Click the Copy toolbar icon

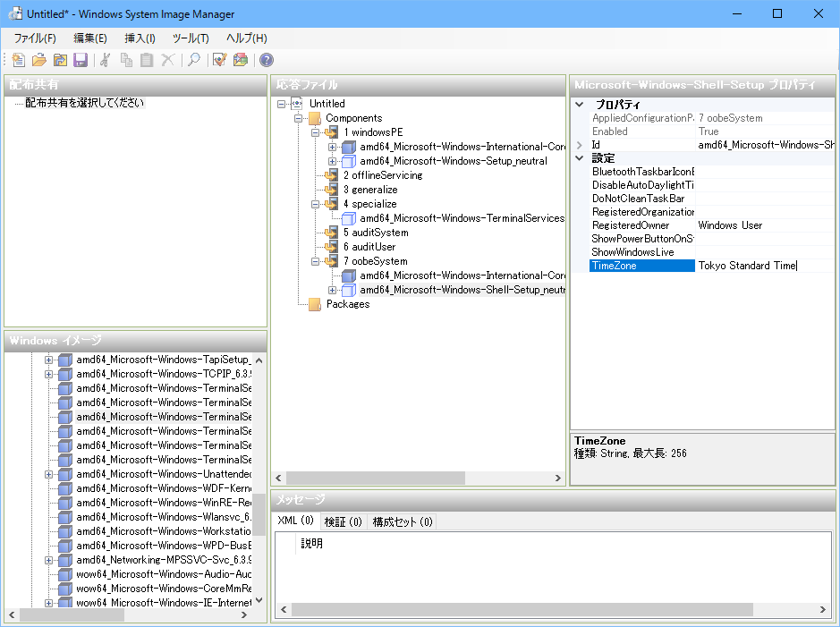(x=126, y=60)
